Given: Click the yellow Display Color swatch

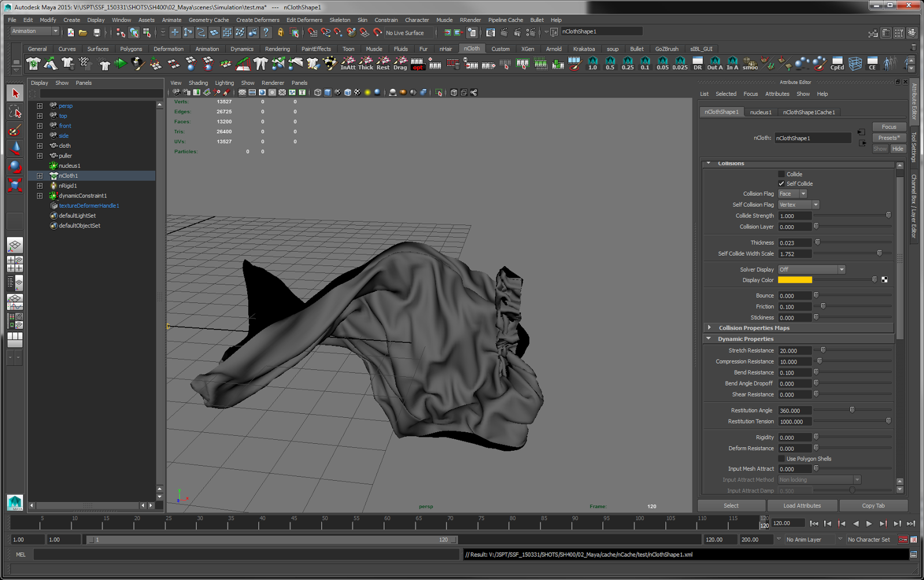Looking at the screenshot, I should tap(795, 279).
